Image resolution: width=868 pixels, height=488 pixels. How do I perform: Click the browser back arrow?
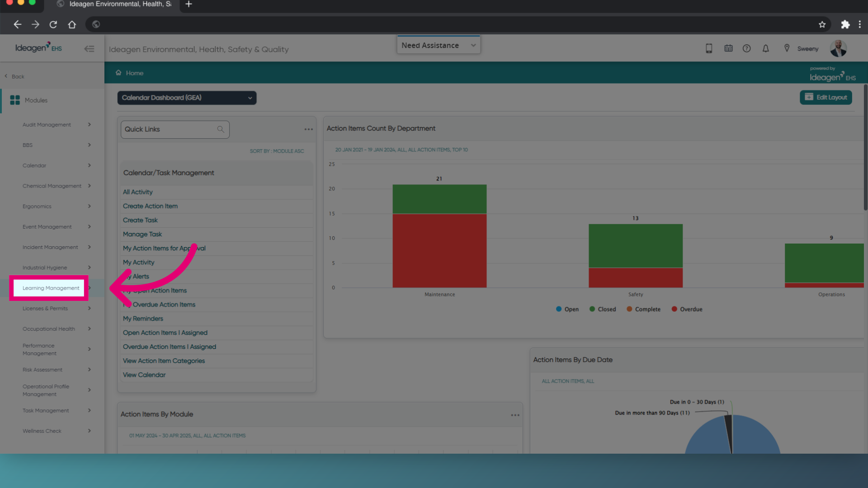pos(17,24)
